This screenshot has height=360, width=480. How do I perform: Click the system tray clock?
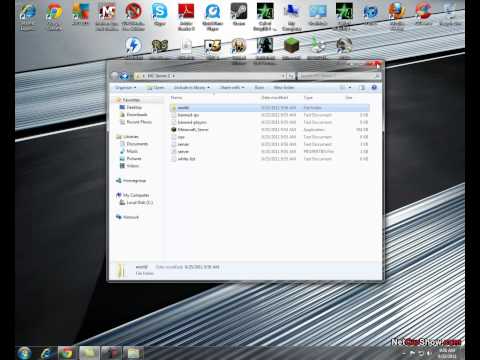447,353
